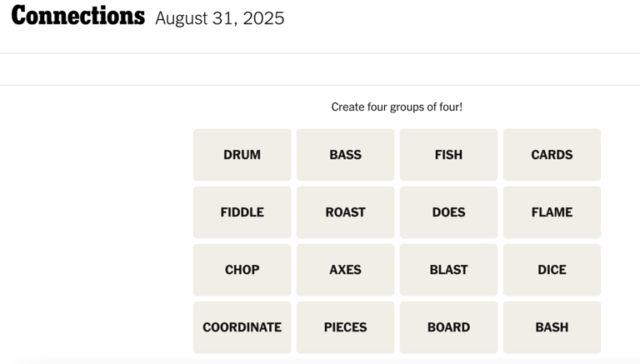
Task: Tap the BOARD word tile
Action: pyautogui.click(x=448, y=327)
